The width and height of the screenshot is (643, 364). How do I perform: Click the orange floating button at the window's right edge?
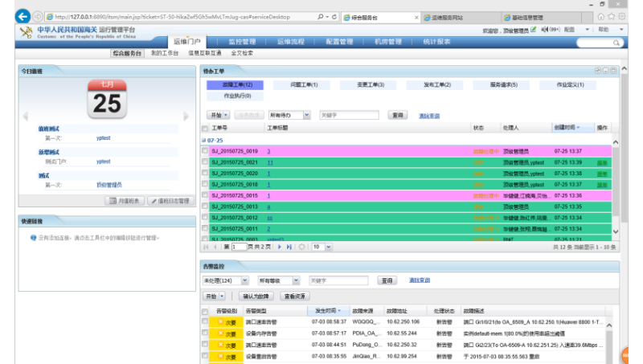[625, 355]
